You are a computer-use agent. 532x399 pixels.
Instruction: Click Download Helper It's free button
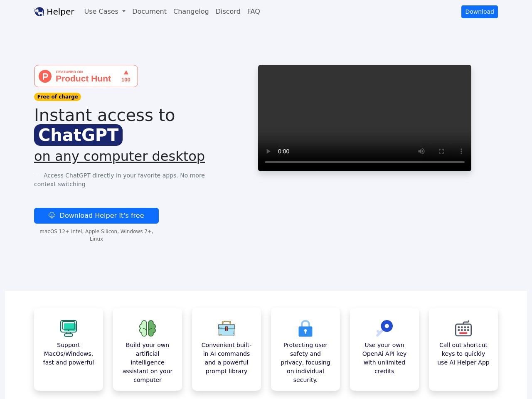(96, 216)
